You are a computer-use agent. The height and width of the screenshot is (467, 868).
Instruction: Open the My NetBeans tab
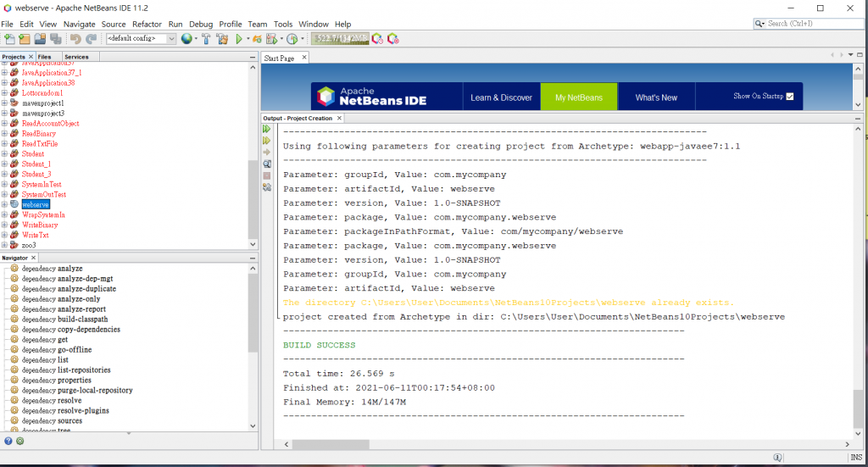[x=579, y=97]
